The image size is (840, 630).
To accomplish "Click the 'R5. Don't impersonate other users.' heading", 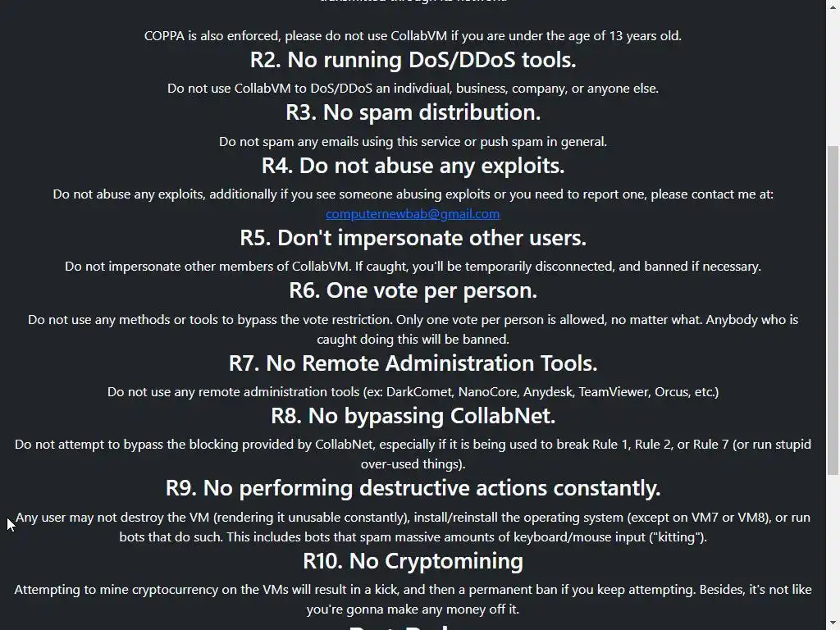I will coord(413,238).
